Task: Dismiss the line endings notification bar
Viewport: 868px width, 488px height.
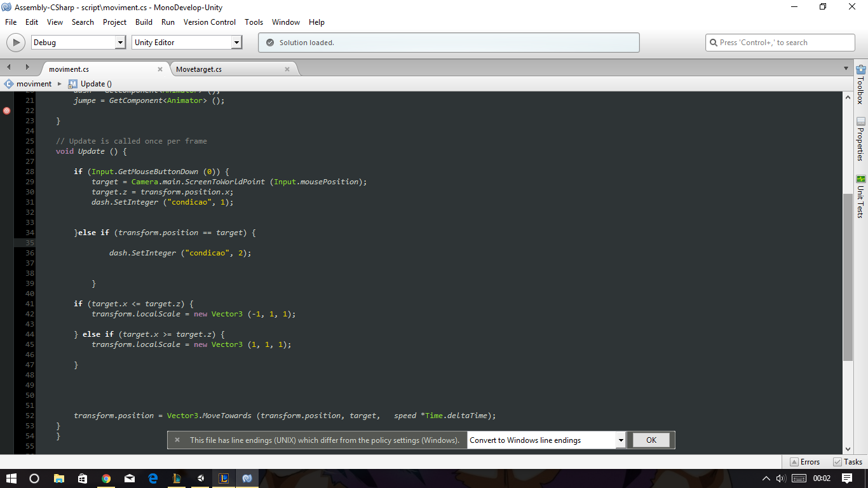Action: point(177,440)
